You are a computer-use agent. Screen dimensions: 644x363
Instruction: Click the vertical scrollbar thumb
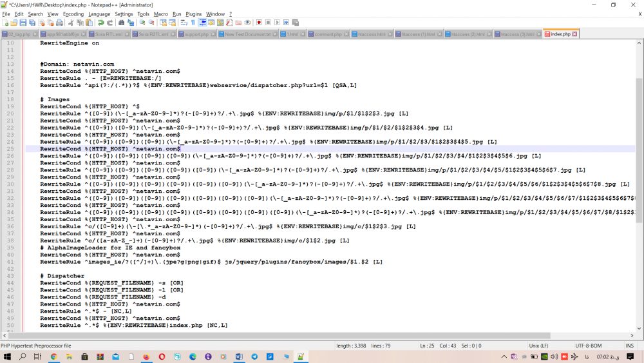click(639, 150)
